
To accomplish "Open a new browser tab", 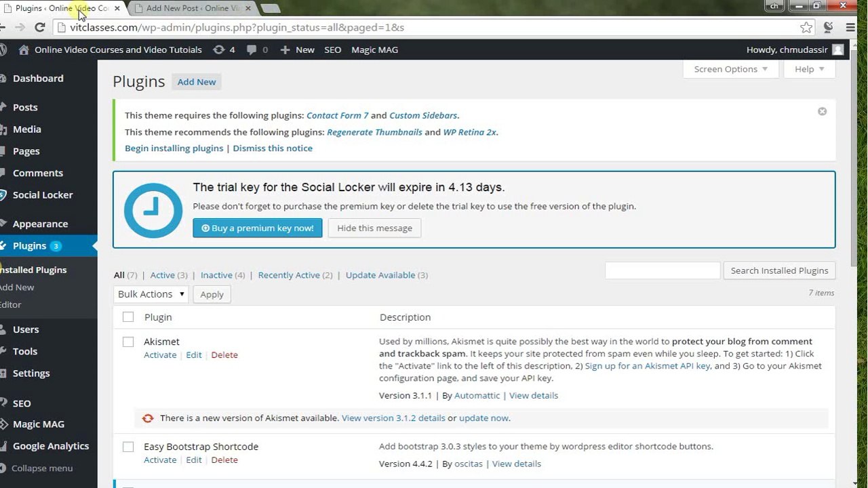I will coord(270,8).
